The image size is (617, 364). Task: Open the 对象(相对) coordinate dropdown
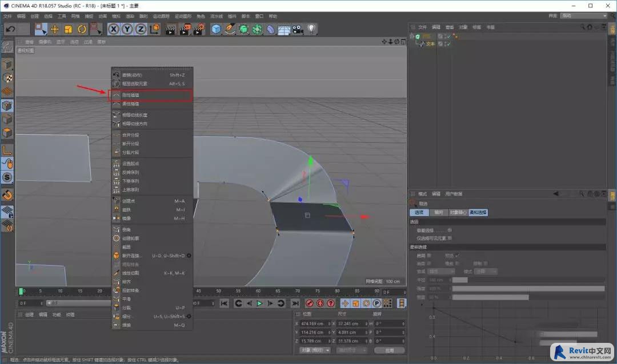[x=315, y=350]
